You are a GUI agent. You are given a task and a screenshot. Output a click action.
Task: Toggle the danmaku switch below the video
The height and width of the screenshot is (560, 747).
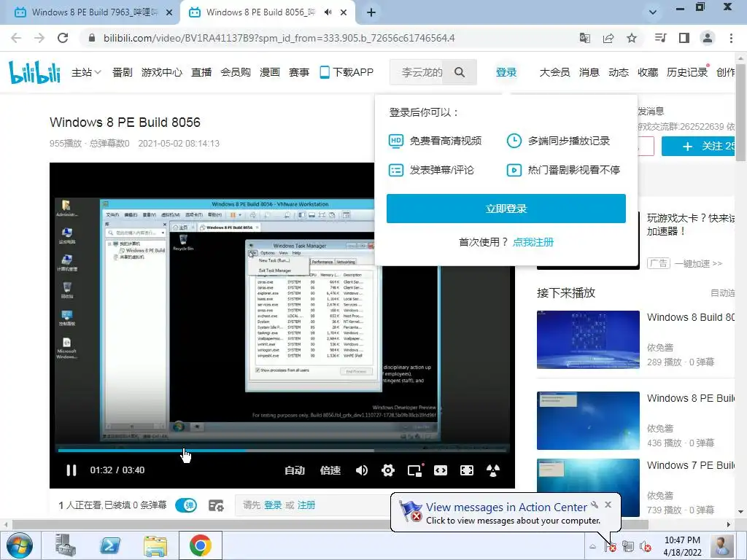(x=186, y=505)
